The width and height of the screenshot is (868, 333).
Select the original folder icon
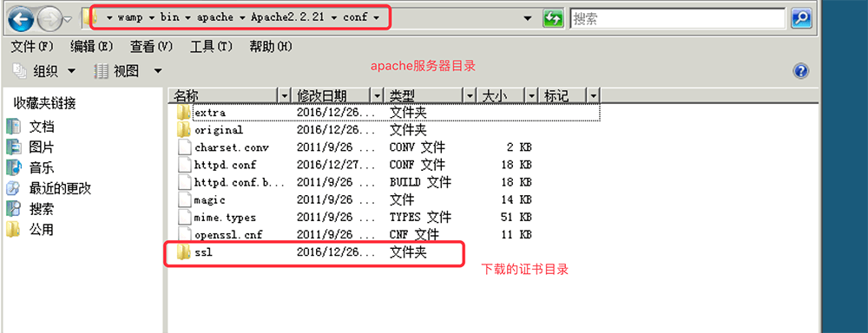pyautogui.click(x=184, y=130)
